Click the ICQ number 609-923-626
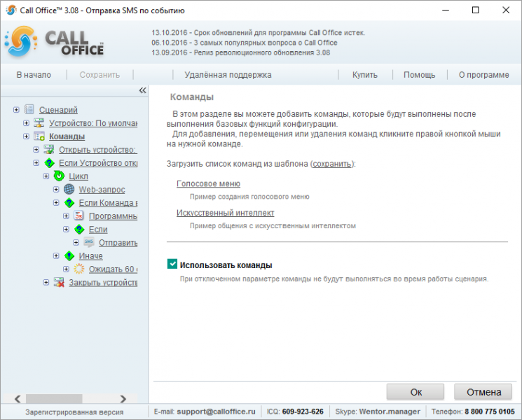The height and width of the screenshot is (420, 522). pos(303,412)
